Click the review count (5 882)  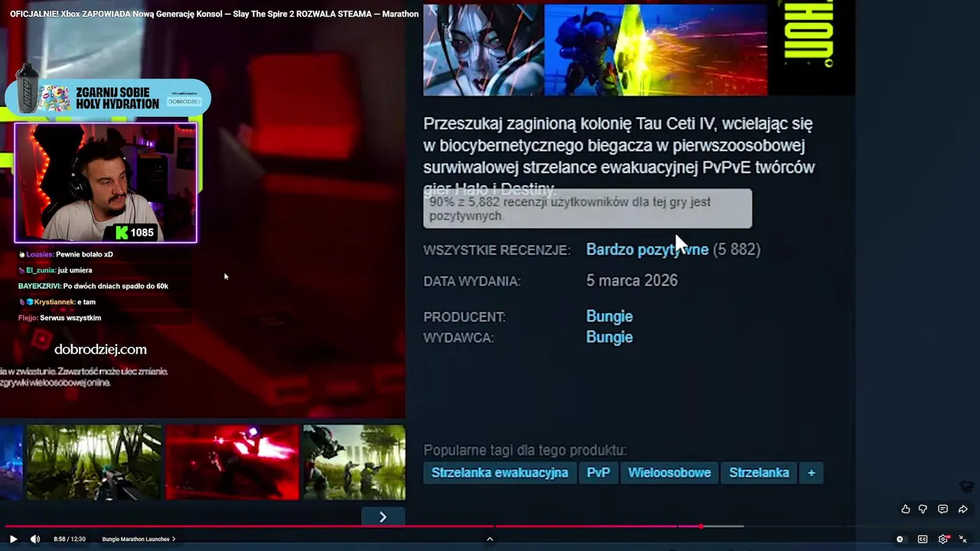click(737, 249)
